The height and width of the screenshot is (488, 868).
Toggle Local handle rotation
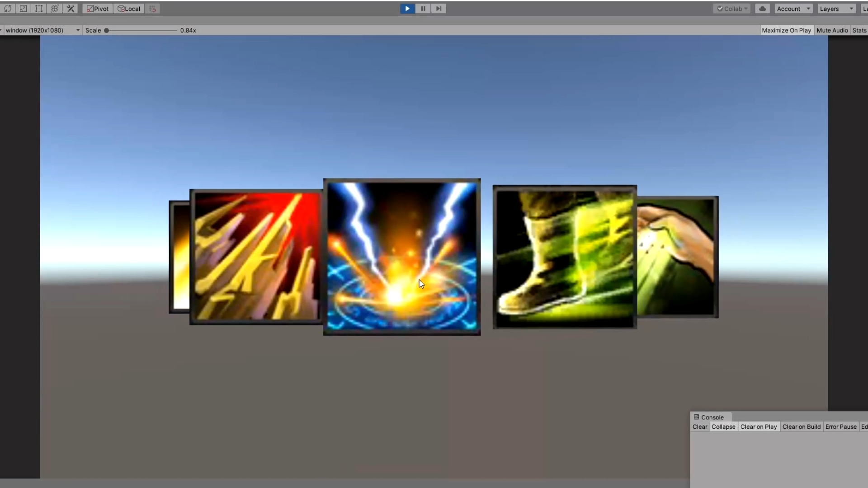129,9
